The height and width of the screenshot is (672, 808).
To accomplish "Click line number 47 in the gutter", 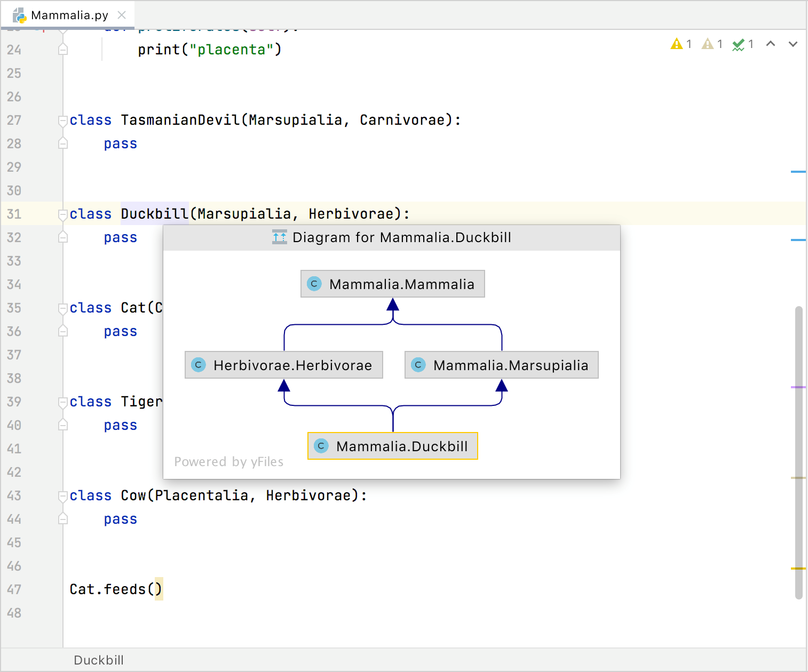I will [x=14, y=589].
